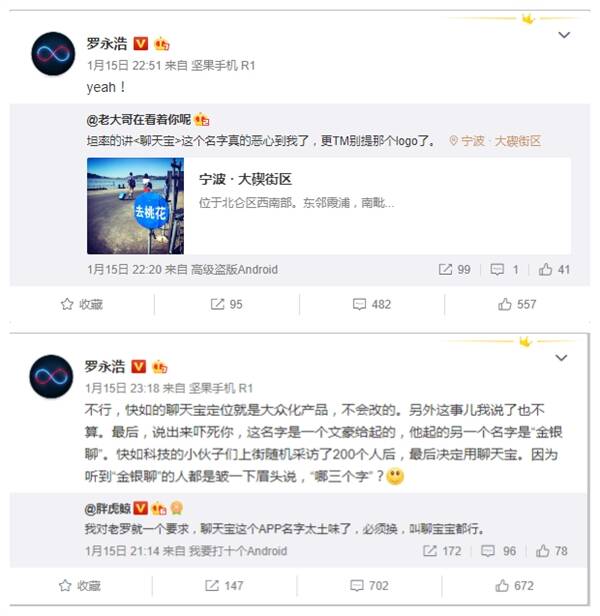
Task: Open the 702 comments on the second post
Action: (x=369, y=586)
